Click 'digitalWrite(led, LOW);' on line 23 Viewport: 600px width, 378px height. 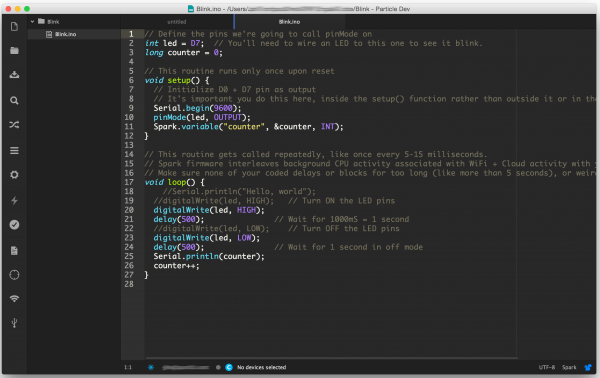pos(207,238)
